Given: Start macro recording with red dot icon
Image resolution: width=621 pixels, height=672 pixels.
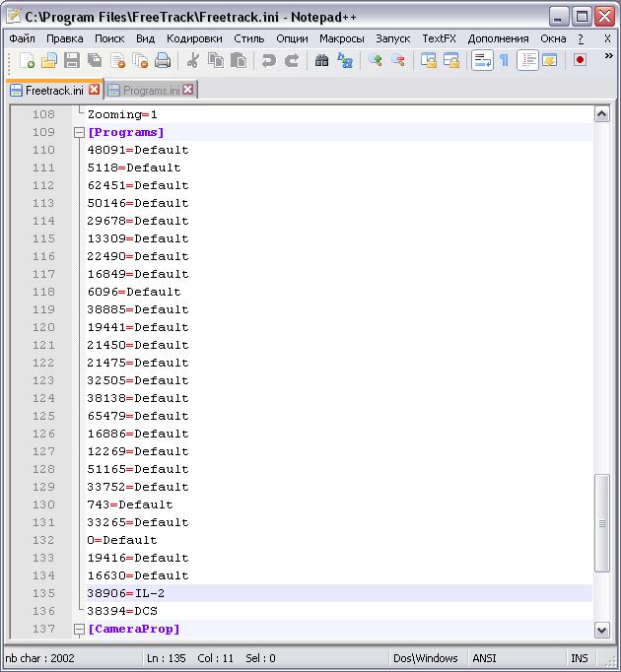Looking at the screenshot, I should (x=580, y=60).
